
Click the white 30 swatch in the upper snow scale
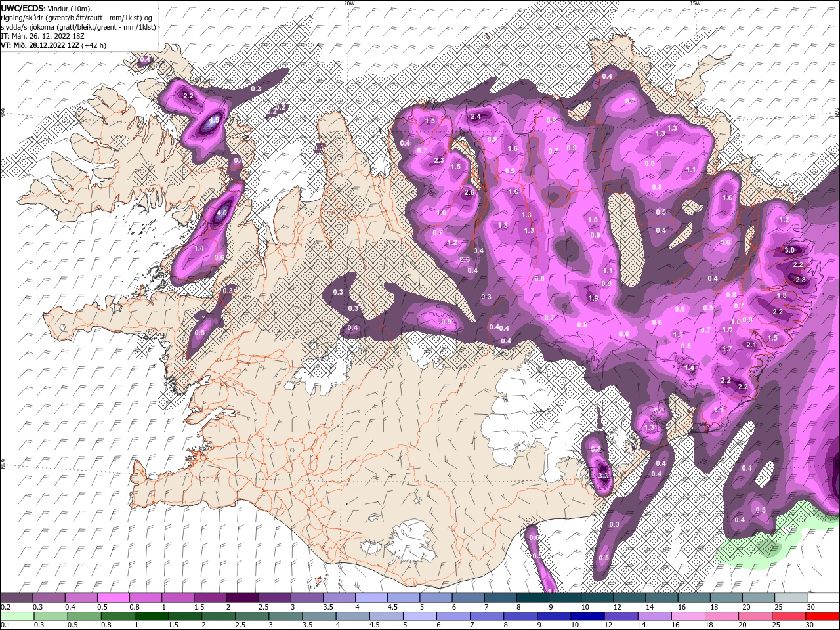[x=823, y=598]
